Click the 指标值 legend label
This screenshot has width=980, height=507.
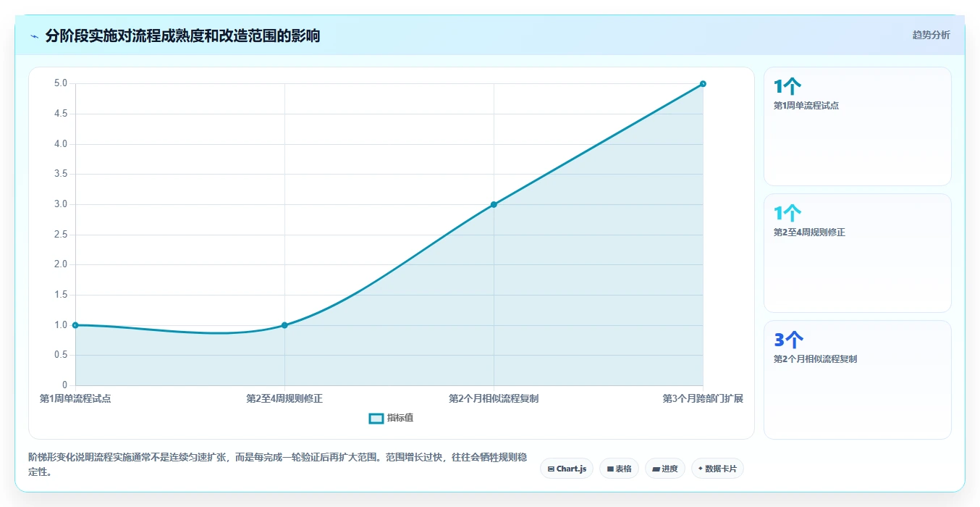pos(400,418)
